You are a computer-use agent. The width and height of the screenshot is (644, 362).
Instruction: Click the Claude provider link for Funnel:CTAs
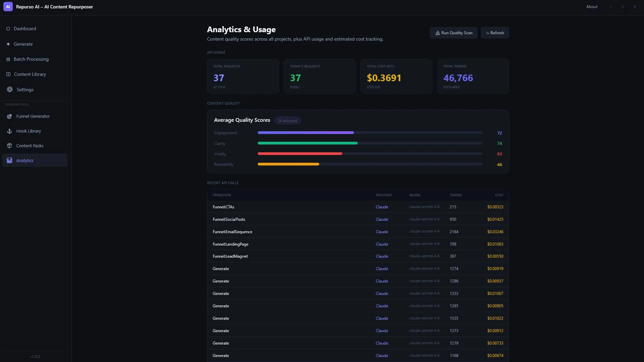382,207
